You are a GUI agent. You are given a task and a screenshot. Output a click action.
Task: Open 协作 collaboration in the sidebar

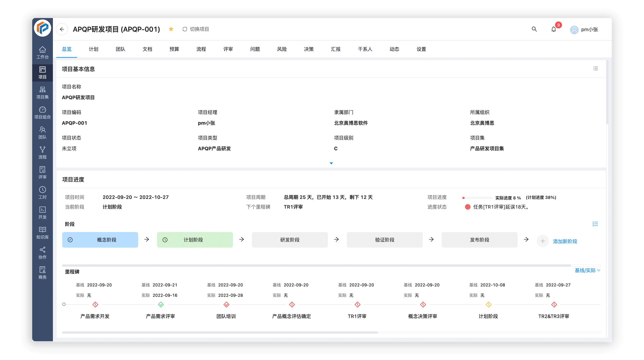pos(42,253)
